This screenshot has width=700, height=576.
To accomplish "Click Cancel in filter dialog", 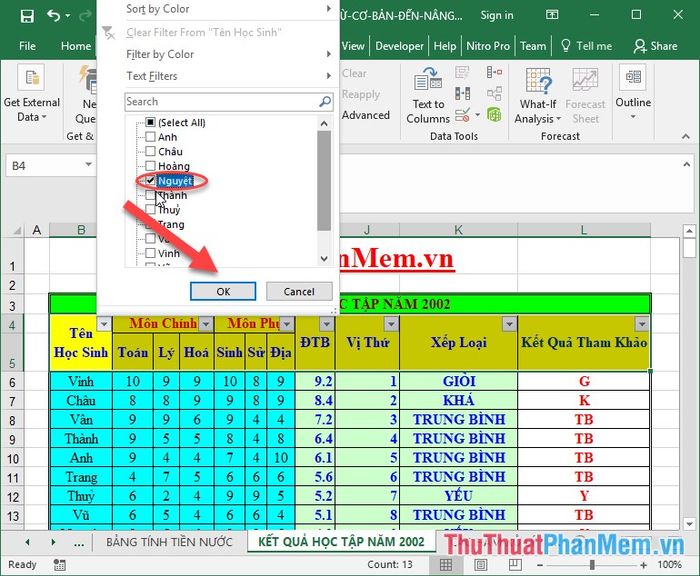I will [x=299, y=291].
